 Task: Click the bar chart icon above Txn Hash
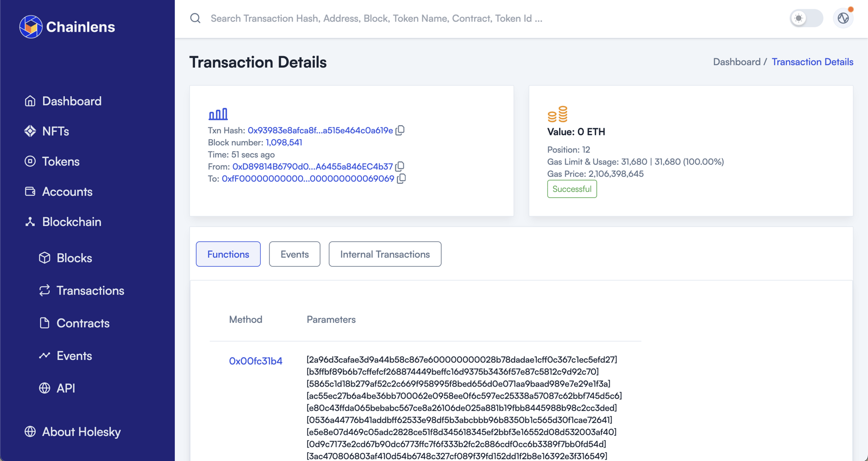click(218, 114)
